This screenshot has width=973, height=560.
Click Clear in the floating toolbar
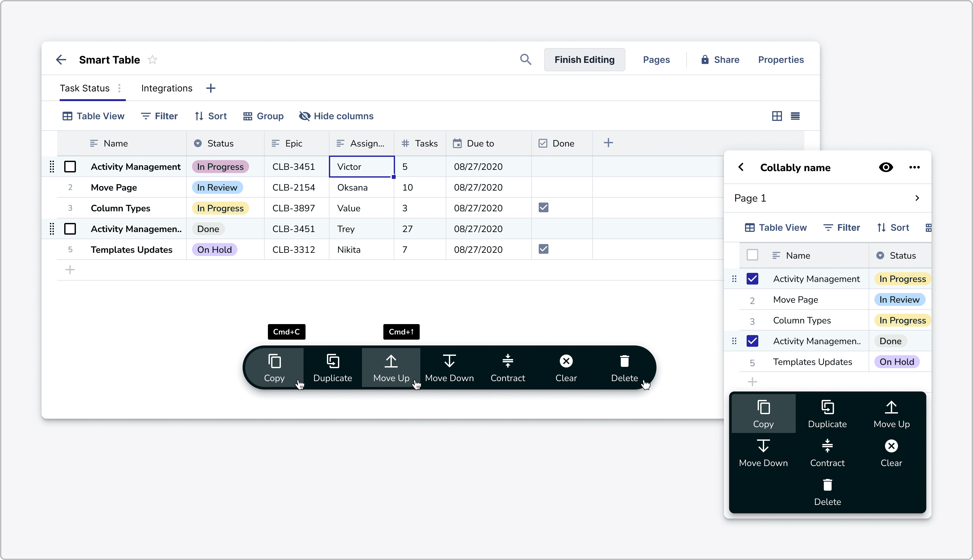click(566, 368)
